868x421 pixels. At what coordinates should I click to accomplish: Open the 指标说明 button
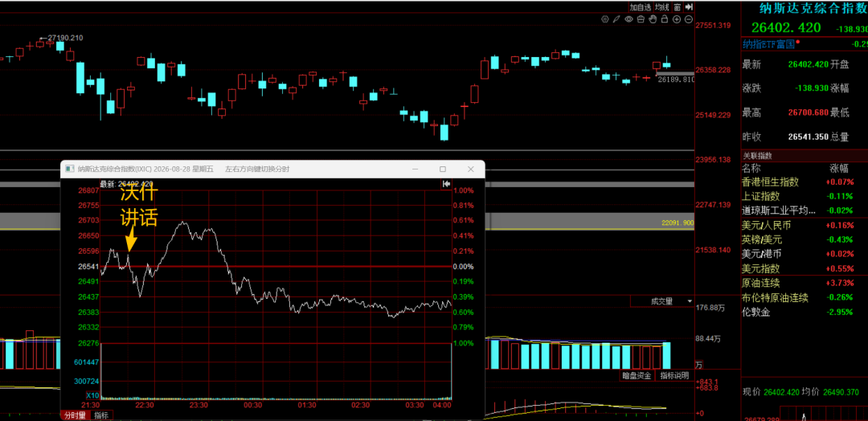674,376
